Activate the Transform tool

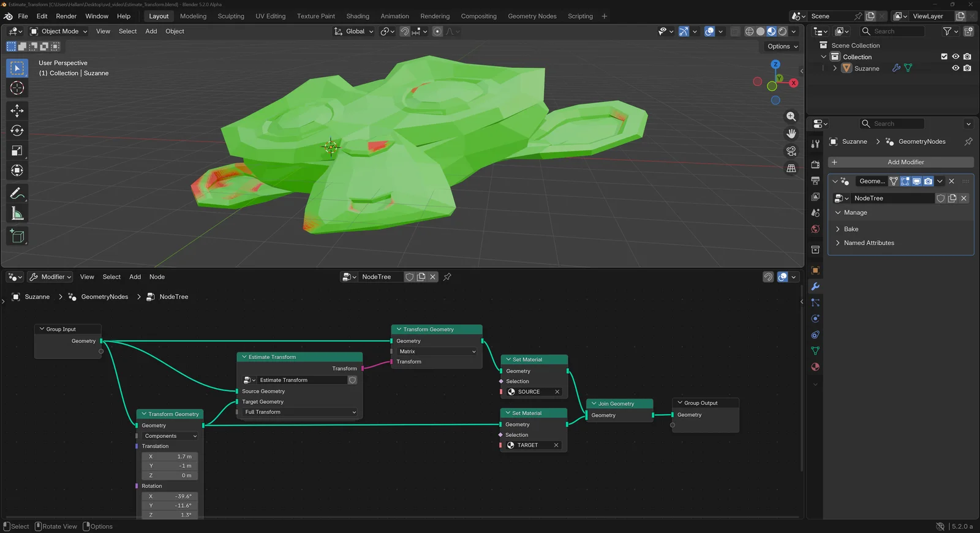click(x=17, y=170)
